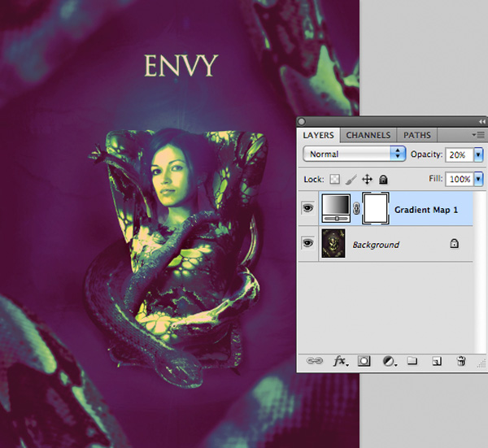488x448 pixels.
Task: Lock transparent pixels icon
Action: 334,179
